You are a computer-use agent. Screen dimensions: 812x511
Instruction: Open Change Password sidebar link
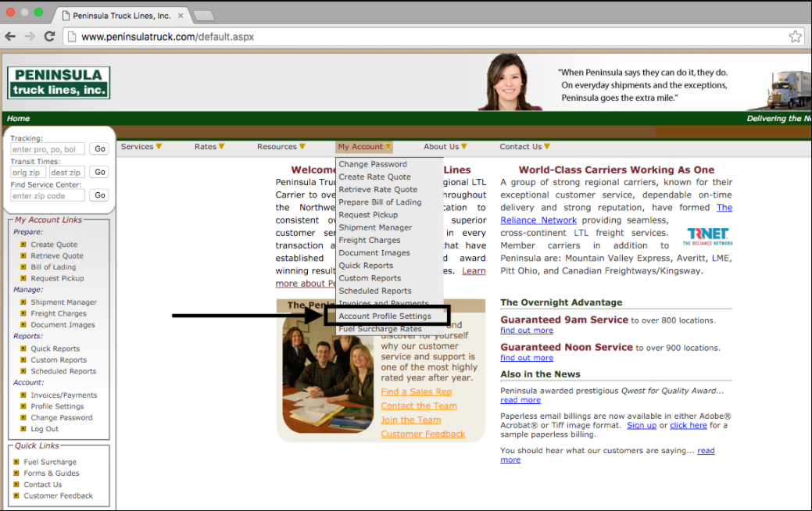(62, 417)
